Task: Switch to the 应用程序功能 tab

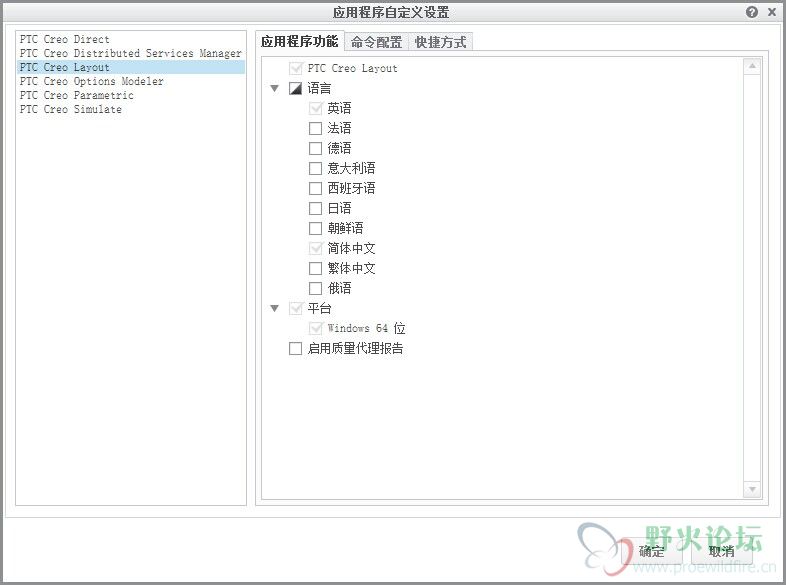Action: (x=300, y=41)
